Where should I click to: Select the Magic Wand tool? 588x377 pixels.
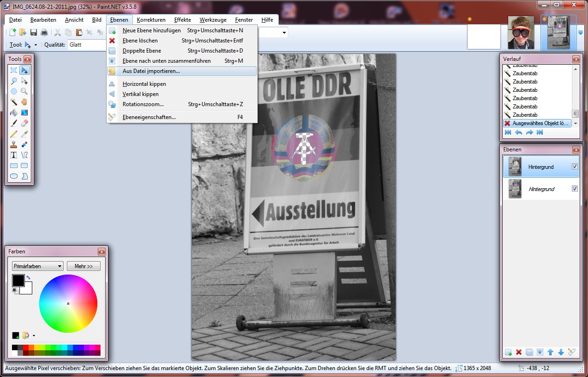pos(14,102)
